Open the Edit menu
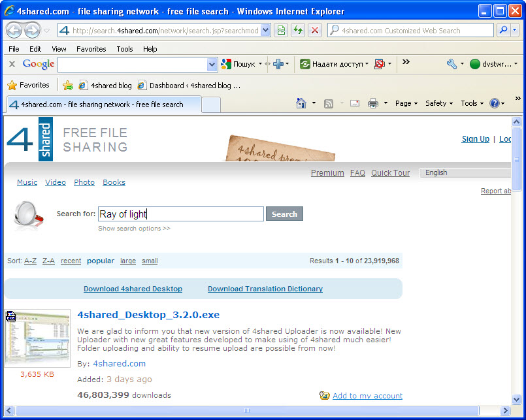 tap(35, 49)
